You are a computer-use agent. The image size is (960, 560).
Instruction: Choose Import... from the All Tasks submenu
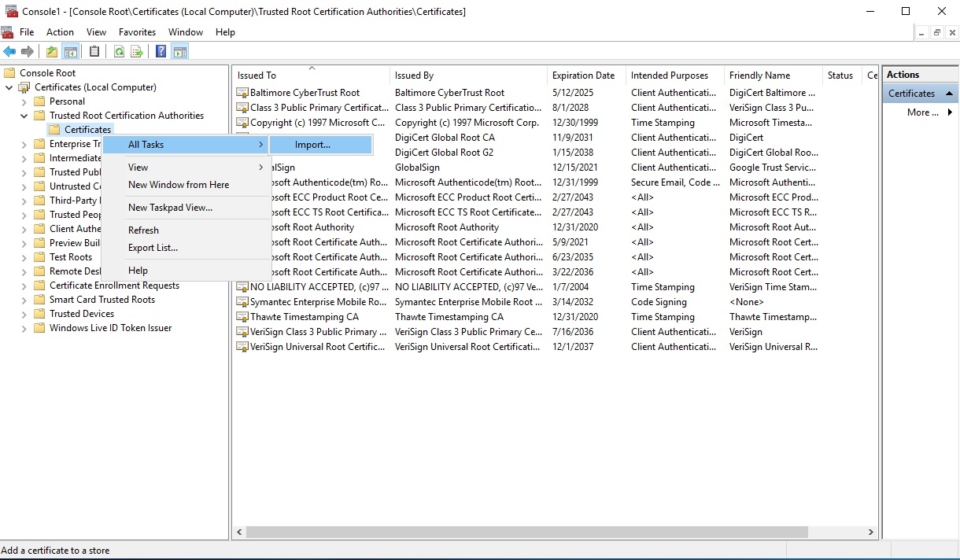(x=312, y=145)
